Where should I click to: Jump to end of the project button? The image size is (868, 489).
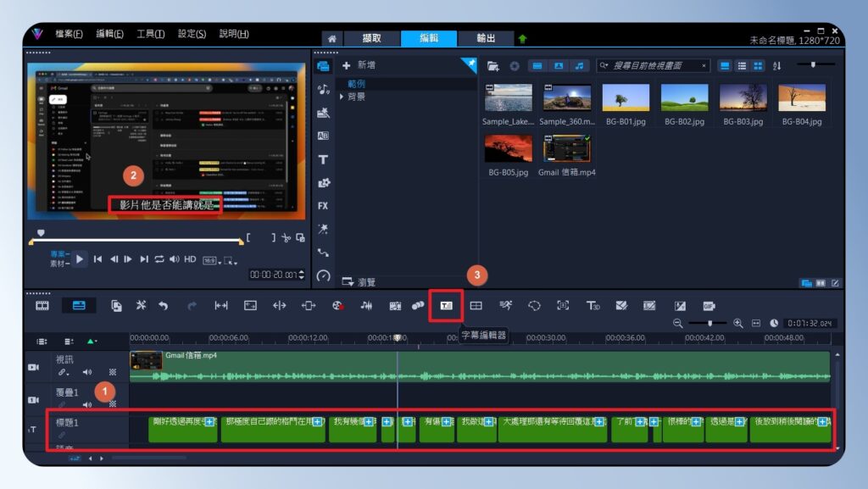144,258
